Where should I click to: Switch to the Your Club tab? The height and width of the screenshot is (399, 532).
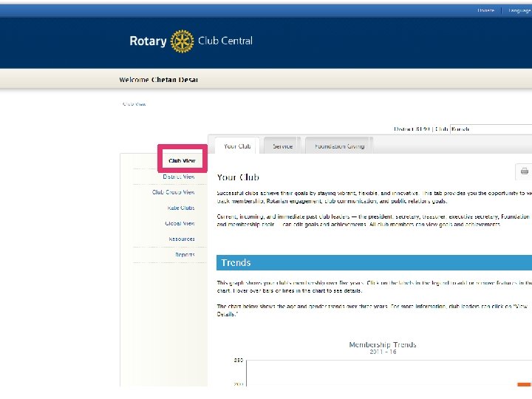pos(237,146)
